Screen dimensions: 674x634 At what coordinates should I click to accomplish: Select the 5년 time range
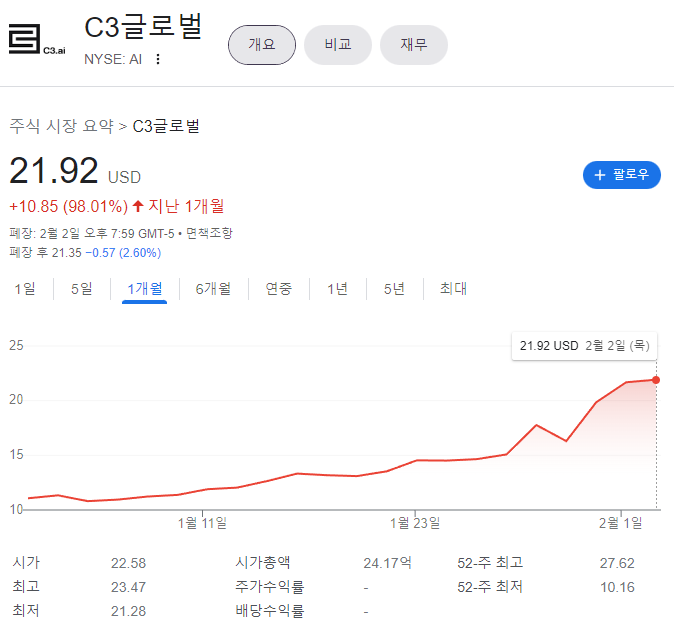click(x=394, y=288)
